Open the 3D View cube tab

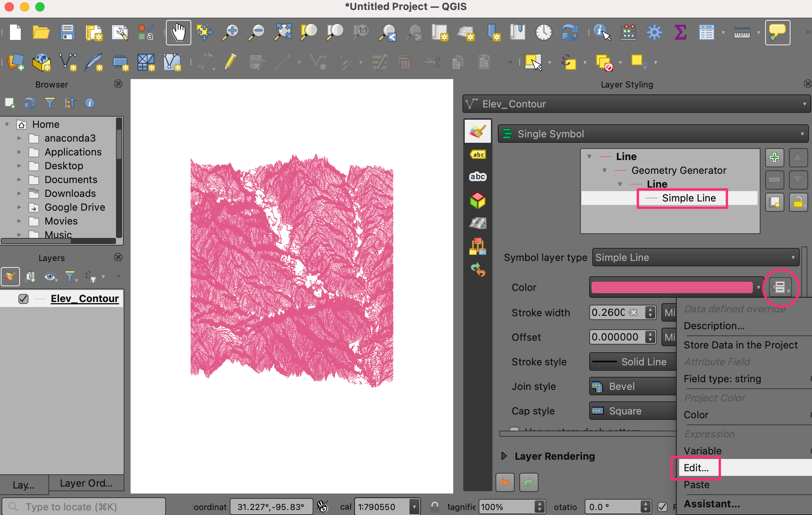[x=477, y=200]
